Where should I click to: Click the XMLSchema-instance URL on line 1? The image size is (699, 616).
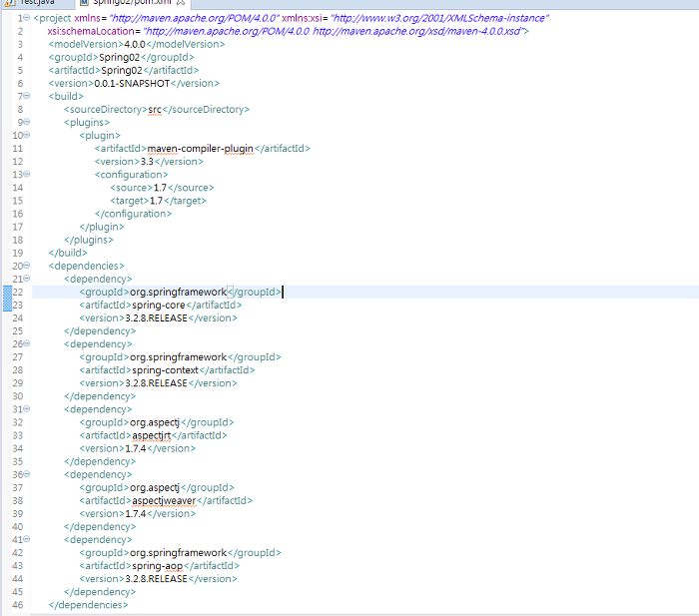[439, 18]
